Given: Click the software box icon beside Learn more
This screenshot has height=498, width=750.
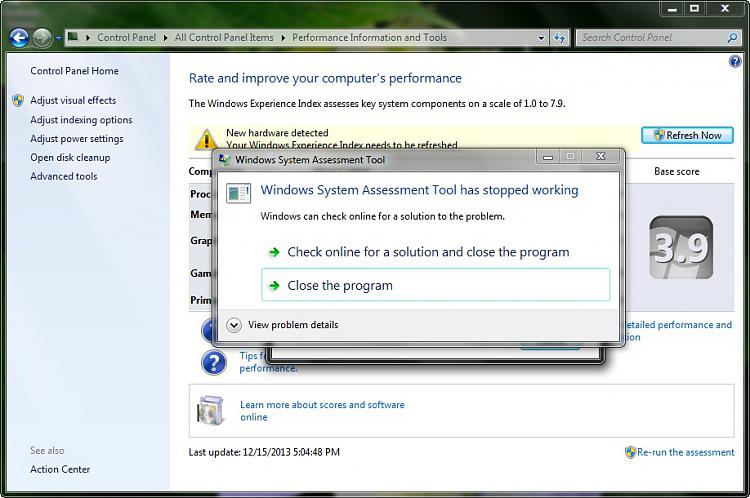Looking at the screenshot, I should pyautogui.click(x=211, y=411).
